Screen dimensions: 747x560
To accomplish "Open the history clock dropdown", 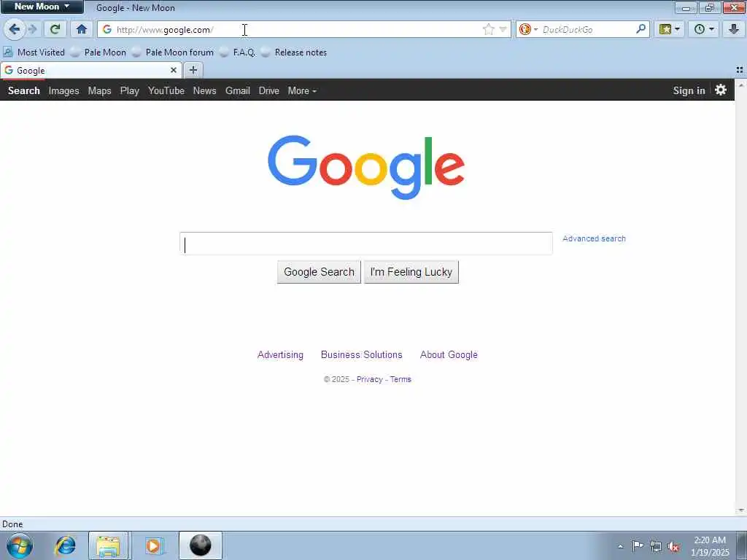I will tap(704, 29).
